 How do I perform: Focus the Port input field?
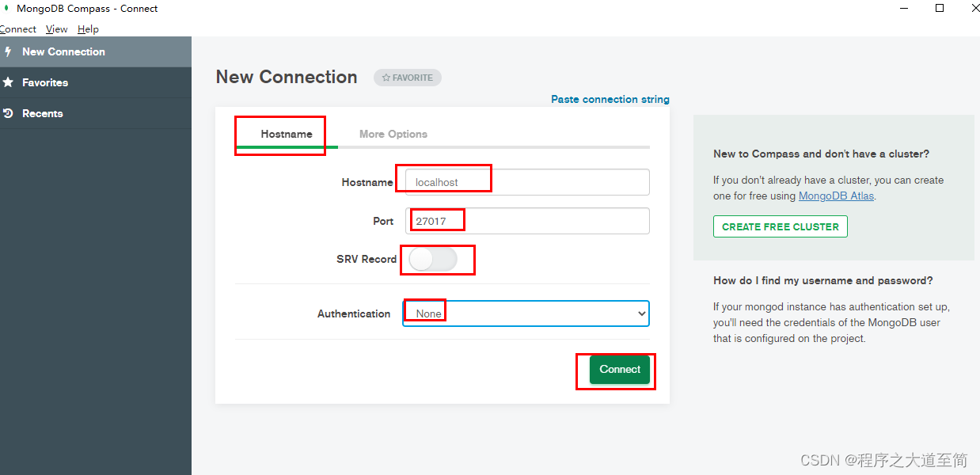(x=527, y=221)
